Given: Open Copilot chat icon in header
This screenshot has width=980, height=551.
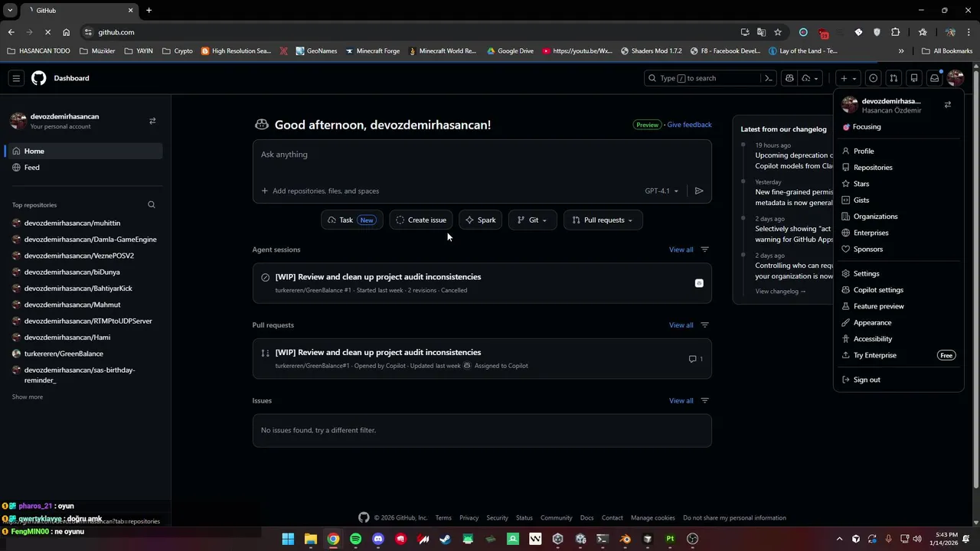Looking at the screenshot, I should click(x=789, y=78).
